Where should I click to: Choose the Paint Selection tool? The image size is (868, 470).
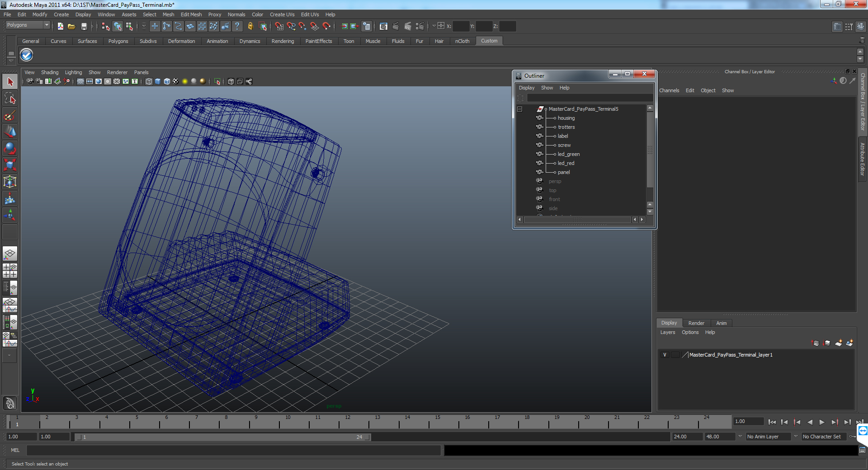(x=10, y=116)
